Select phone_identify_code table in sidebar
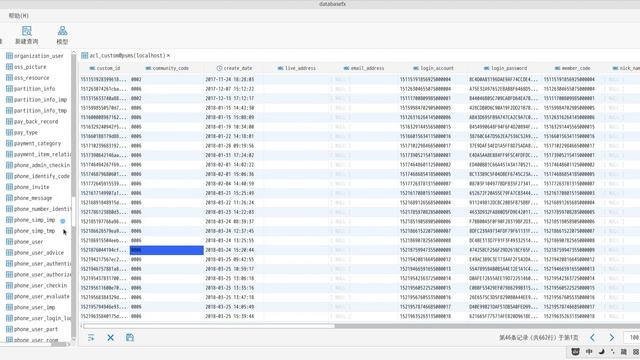 pyautogui.click(x=42, y=176)
